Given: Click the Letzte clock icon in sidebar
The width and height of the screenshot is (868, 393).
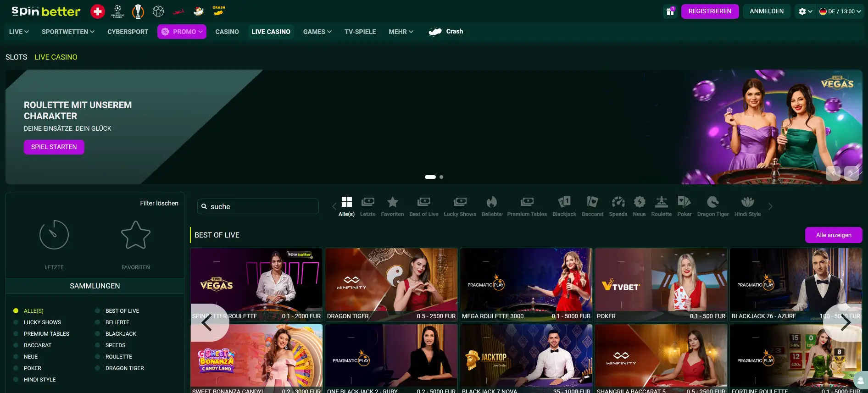Looking at the screenshot, I should pyautogui.click(x=54, y=235).
